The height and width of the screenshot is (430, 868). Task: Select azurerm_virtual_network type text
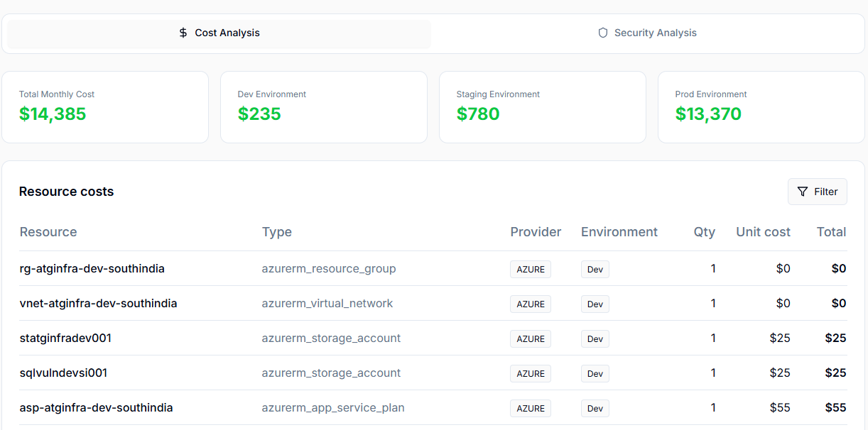click(327, 303)
